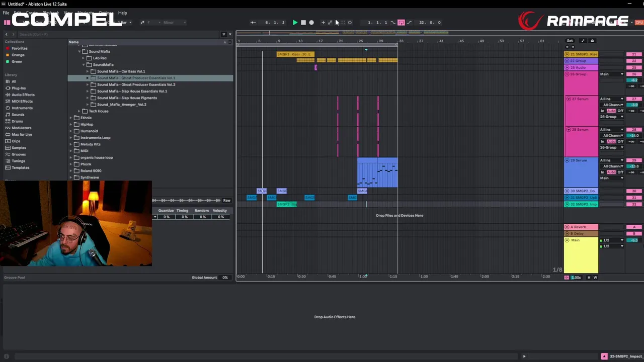Click the Punch-Out switch icon
644x362 pixels.
point(409,23)
